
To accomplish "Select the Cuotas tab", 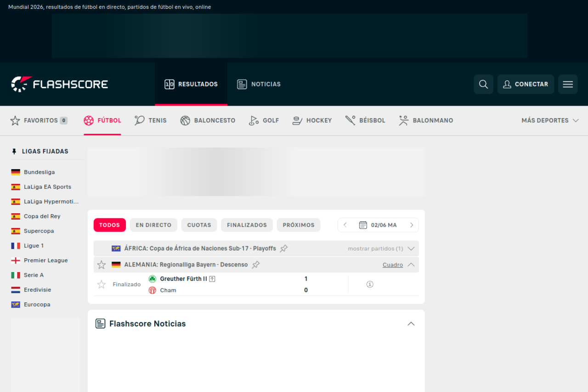I will point(199,225).
